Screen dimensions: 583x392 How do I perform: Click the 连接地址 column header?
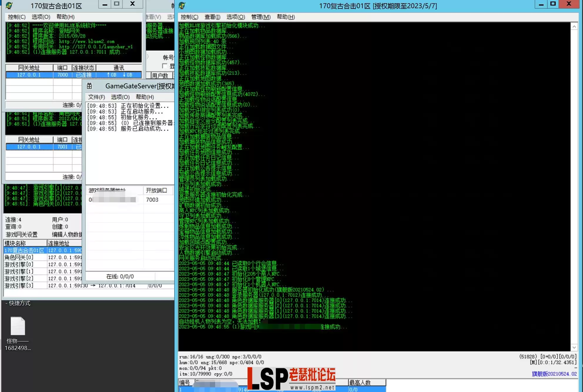click(x=64, y=243)
